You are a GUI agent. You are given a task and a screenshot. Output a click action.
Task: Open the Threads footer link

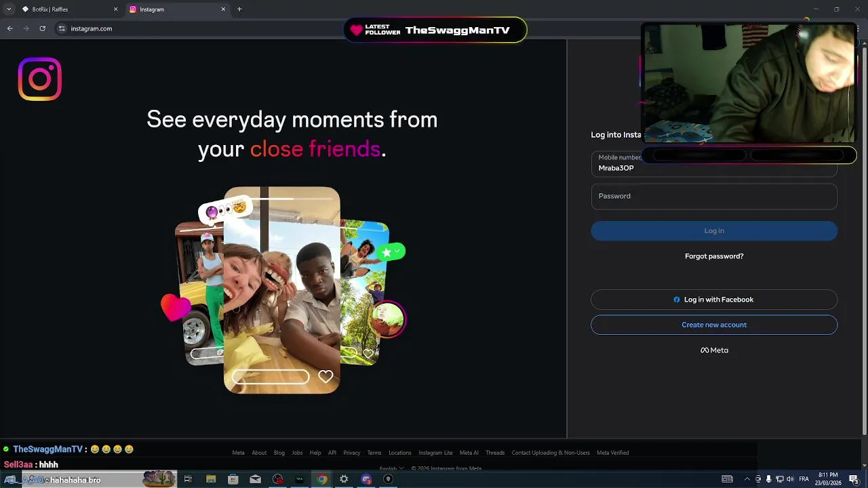point(495,453)
